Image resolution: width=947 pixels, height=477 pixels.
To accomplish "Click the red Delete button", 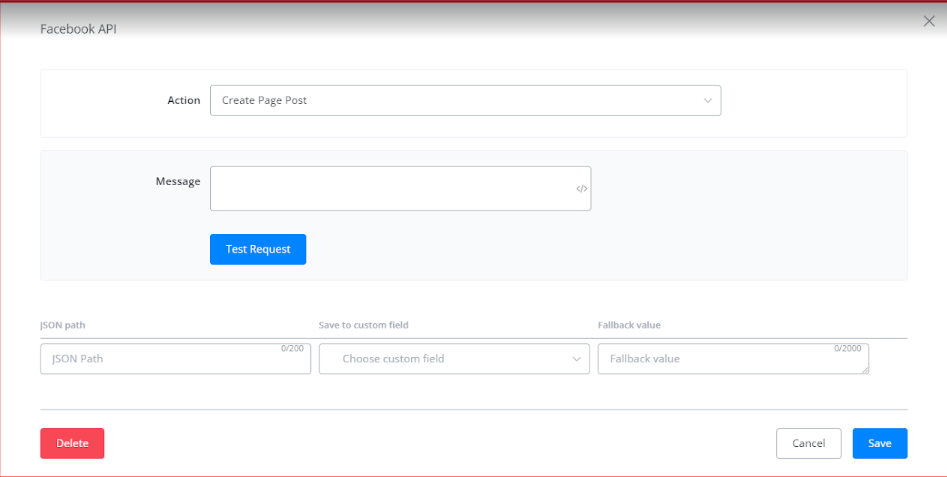I will click(72, 443).
